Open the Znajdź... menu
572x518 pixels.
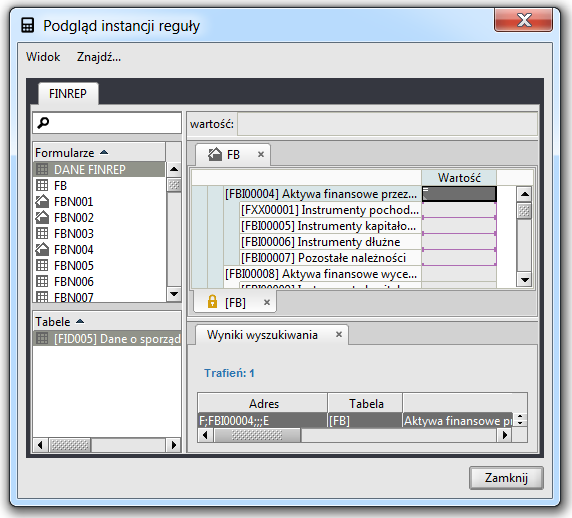[98, 57]
